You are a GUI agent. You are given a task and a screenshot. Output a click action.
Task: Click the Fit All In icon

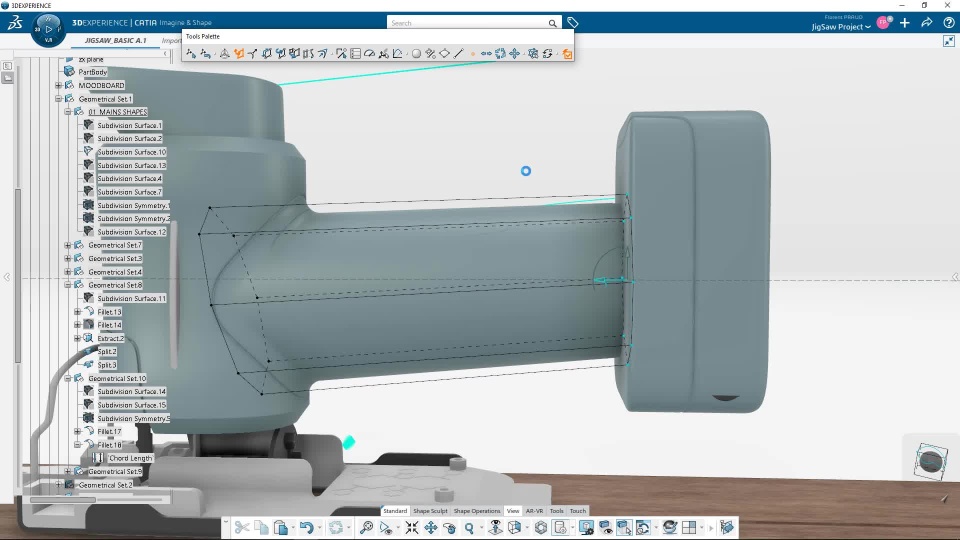tap(411, 527)
